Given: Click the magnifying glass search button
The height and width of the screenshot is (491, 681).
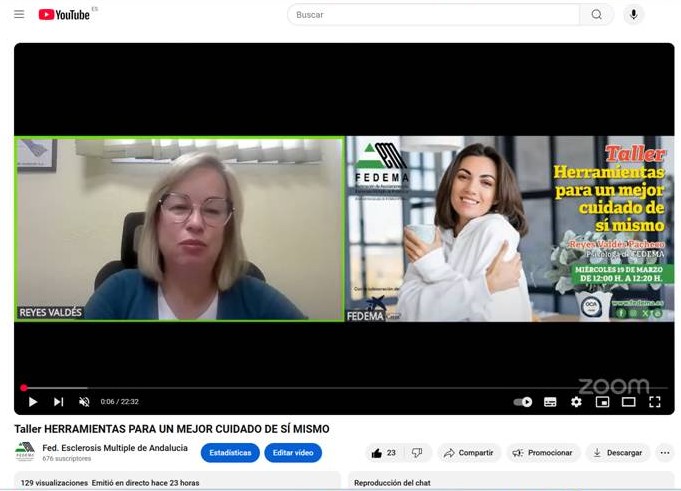Looking at the screenshot, I should click(597, 15).
